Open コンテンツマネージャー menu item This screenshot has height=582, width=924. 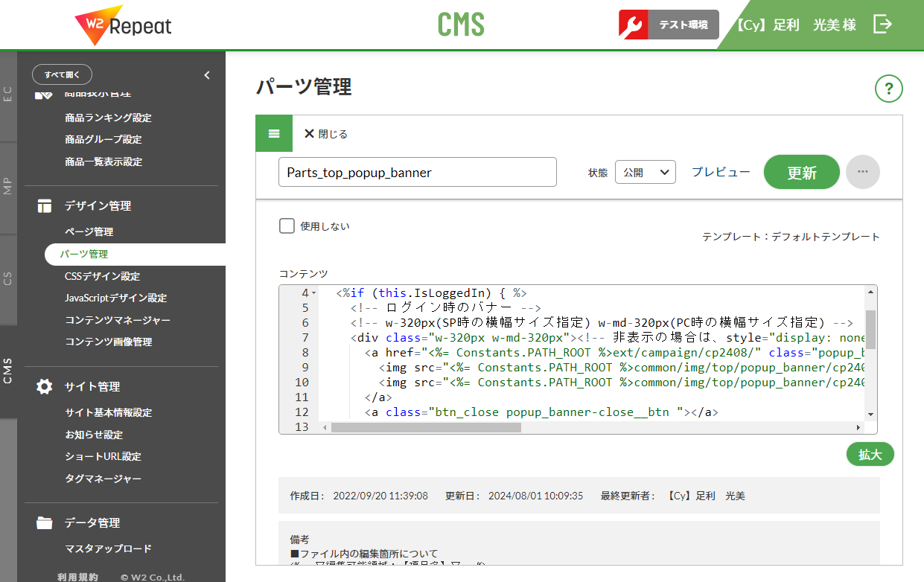[118, 320]
